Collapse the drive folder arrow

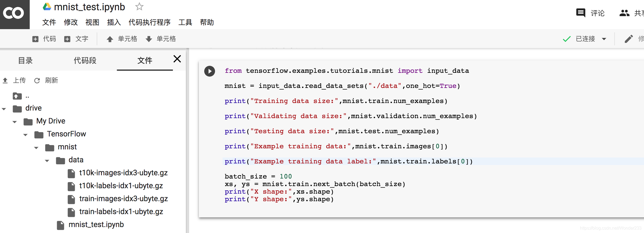click(4, 109)
